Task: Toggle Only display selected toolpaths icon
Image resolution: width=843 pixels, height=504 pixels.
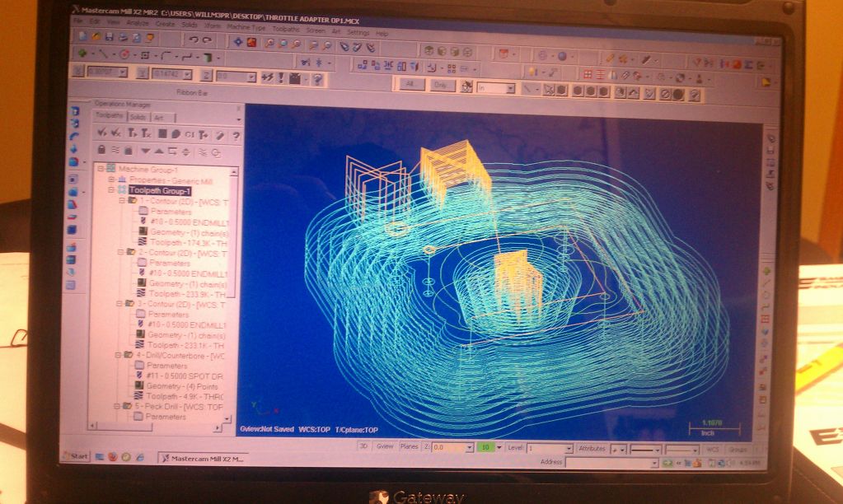Action: [x=202, y=152]
